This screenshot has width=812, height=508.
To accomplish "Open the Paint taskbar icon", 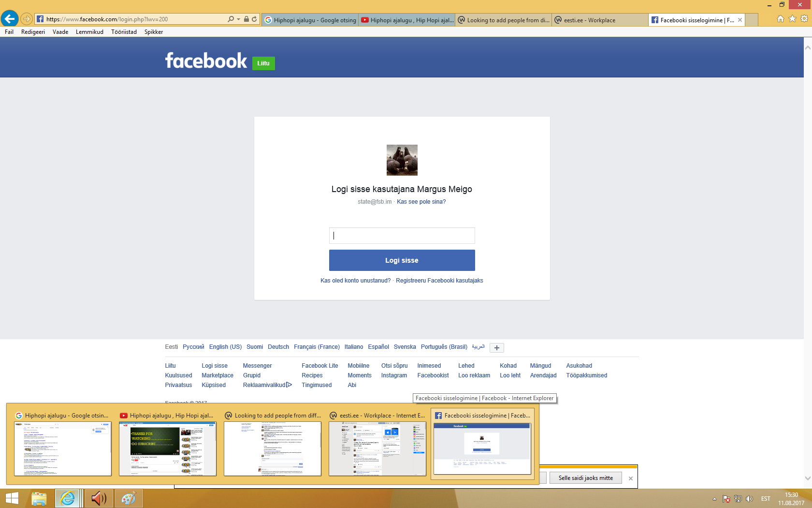I will (x=129, y=498).
